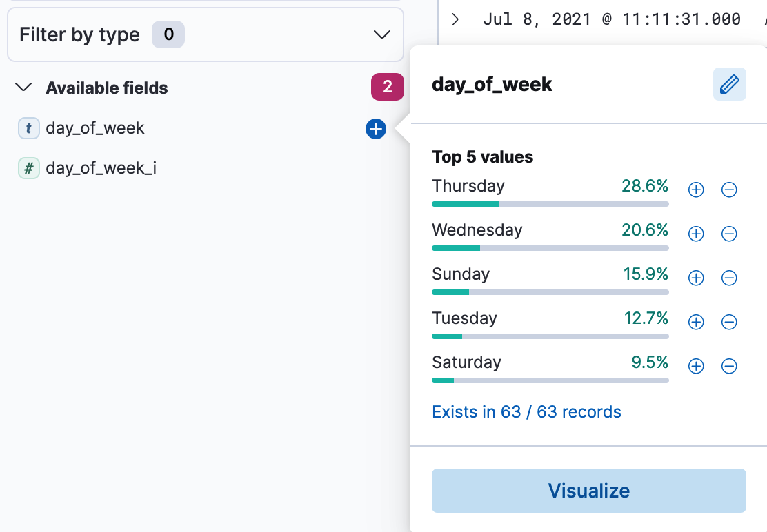Select the day_of_week field
This screenshot has height=532, width=767.
(x=94, y=128)
